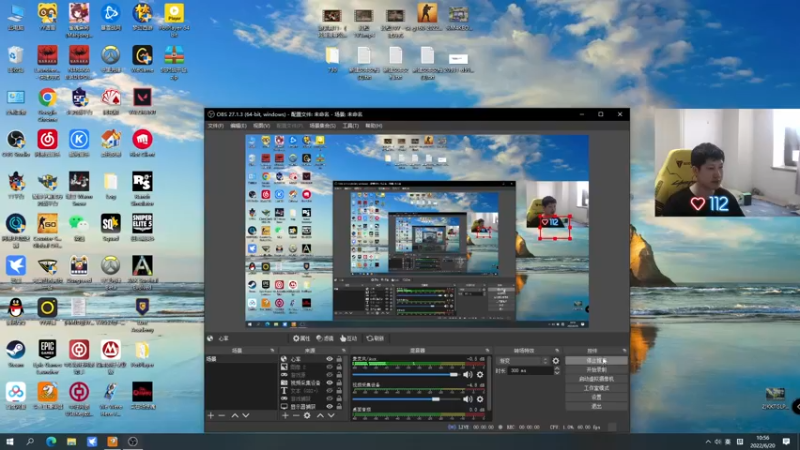The image size is (800, 450).
Task: Click the gear icon in Sources panel bottom toolbar
Action: [x=307, y=415]
